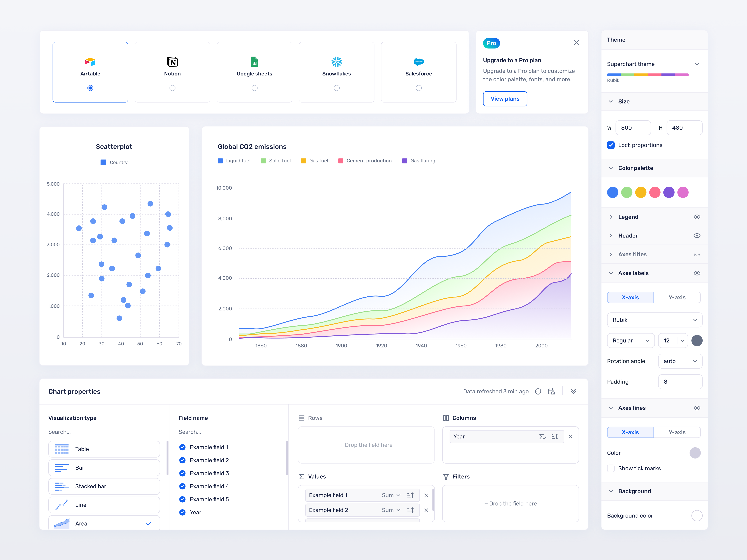
Task: Collapse Chart properties with double chevron
Action: [573, 391]
